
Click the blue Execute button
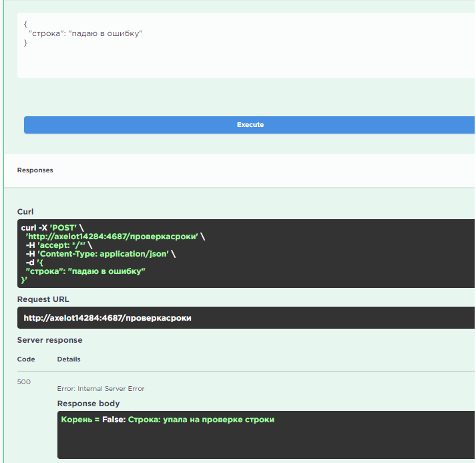(x=250, y=125)
